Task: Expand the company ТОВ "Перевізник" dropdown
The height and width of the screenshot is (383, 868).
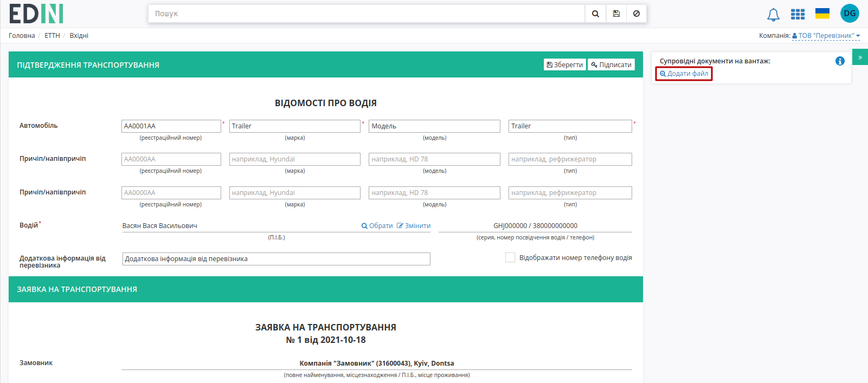Action: click(826, 36)
